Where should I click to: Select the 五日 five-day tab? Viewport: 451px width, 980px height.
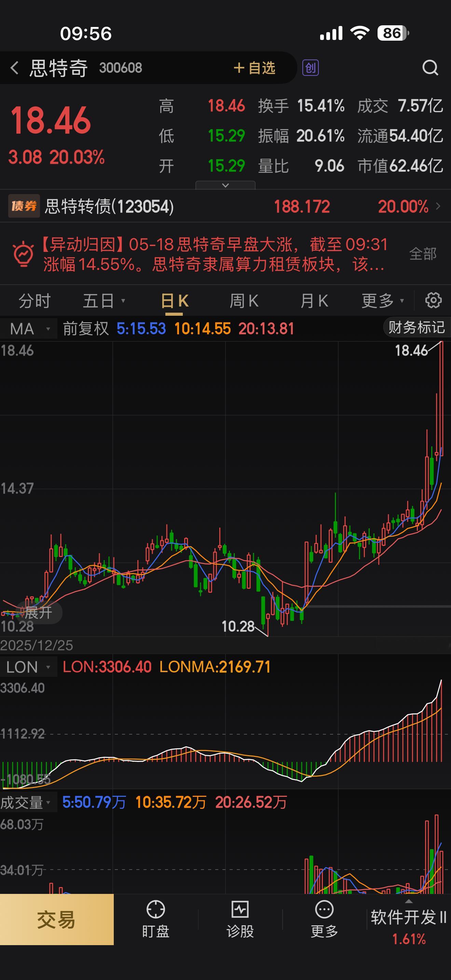coord(104,301)
